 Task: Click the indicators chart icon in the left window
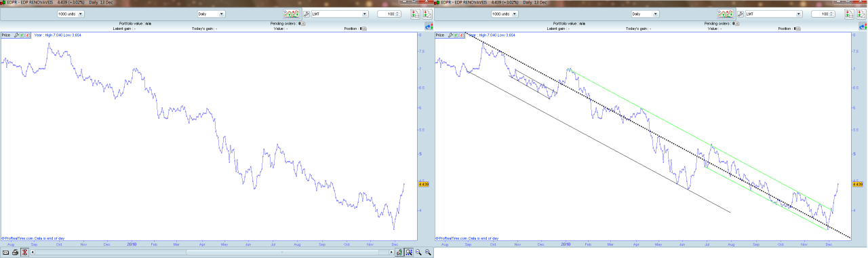(x=292, y=14)
